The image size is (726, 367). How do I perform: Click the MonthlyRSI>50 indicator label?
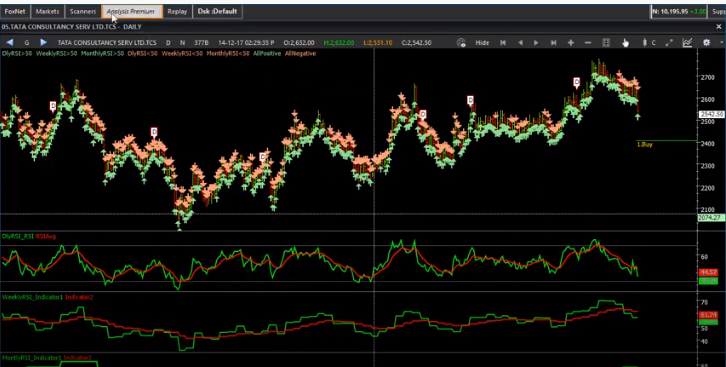click(x=102, y=54)
